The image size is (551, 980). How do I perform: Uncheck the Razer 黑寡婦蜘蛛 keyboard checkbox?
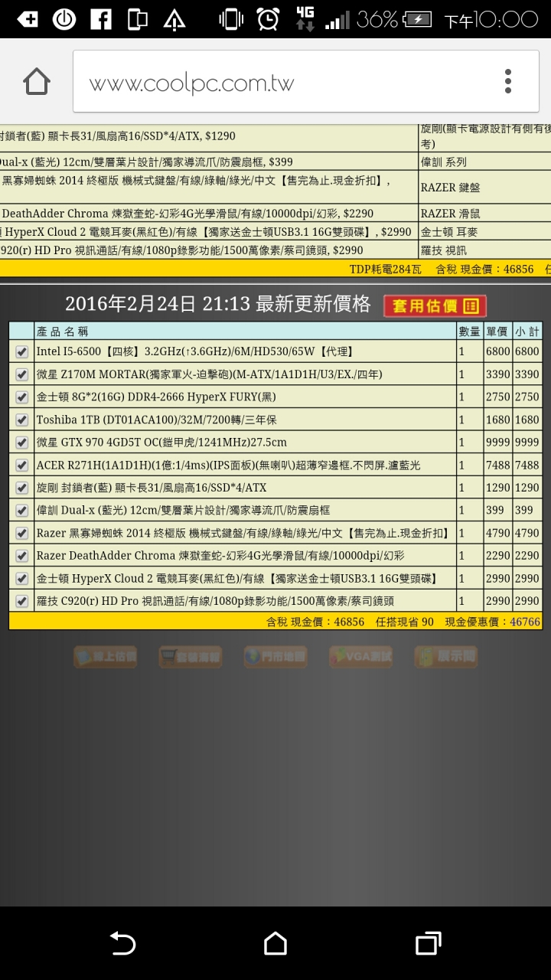tap(21, 533)
